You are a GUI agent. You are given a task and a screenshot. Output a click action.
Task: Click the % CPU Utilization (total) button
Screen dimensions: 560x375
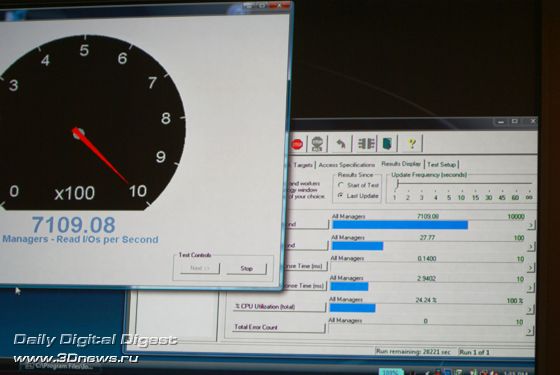[279, 307]
